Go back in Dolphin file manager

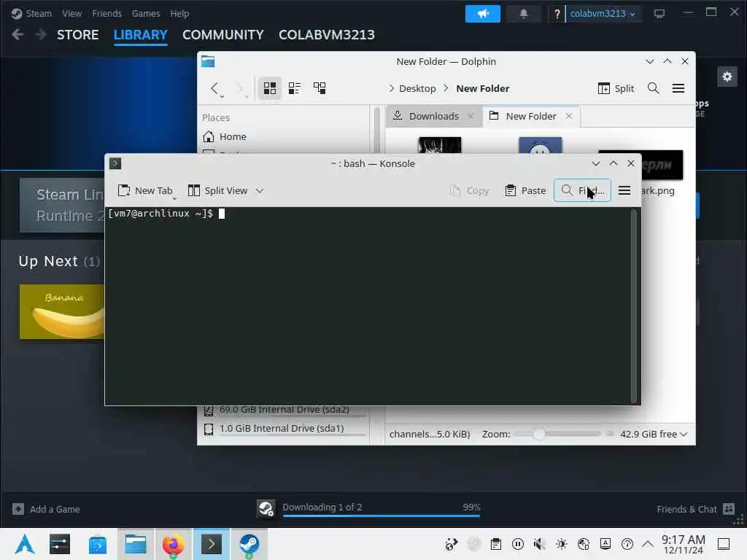coord(215,88)
